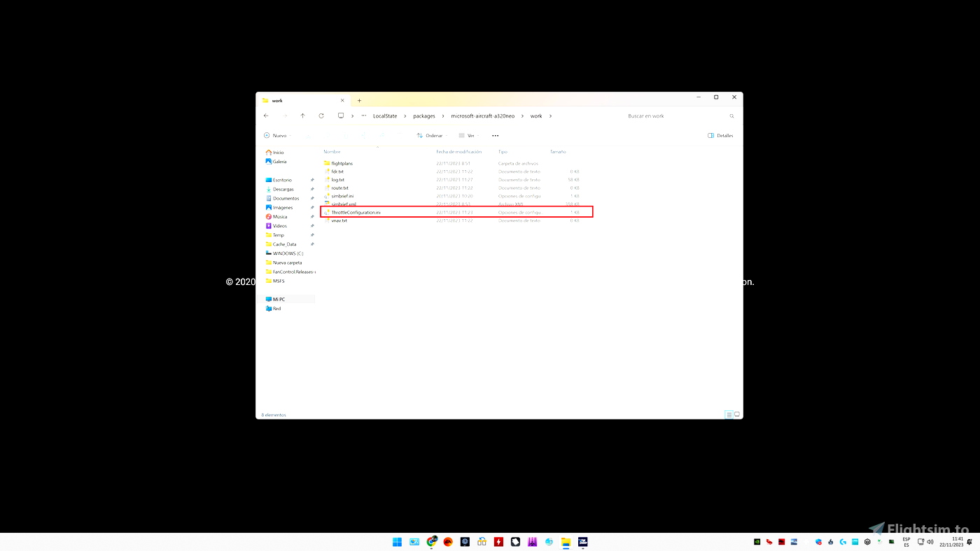Refresh the current folder view

[x=321, y=116]
